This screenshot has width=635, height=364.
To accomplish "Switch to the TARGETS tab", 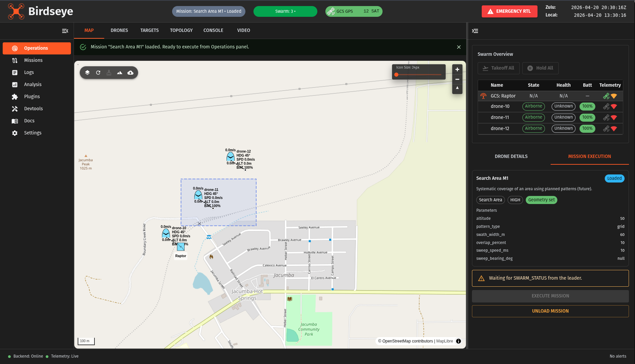I will (x=150, y=30).
